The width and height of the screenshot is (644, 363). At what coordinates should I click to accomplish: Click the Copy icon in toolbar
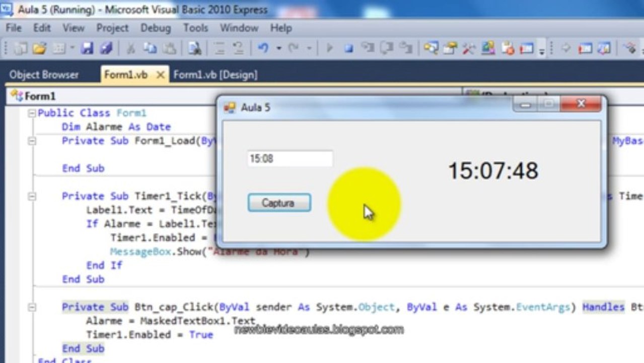point(150,48)
